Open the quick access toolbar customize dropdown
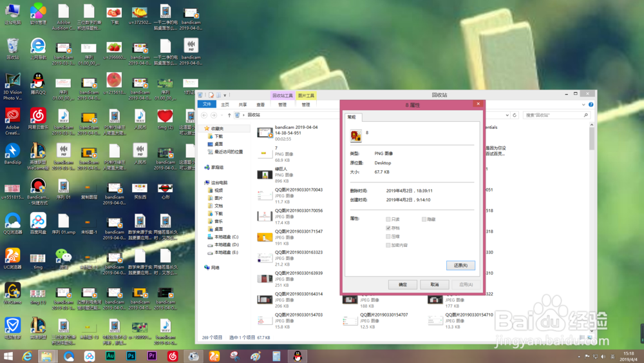Image resolution: width=644 pixels, height=363 pixels. [x=225, y=95]
